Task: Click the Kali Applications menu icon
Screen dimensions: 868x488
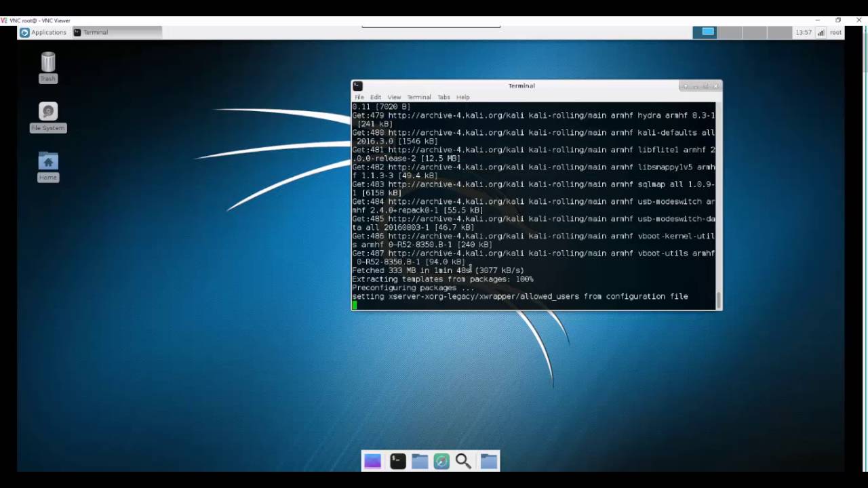Action: (x=24, y=32)
